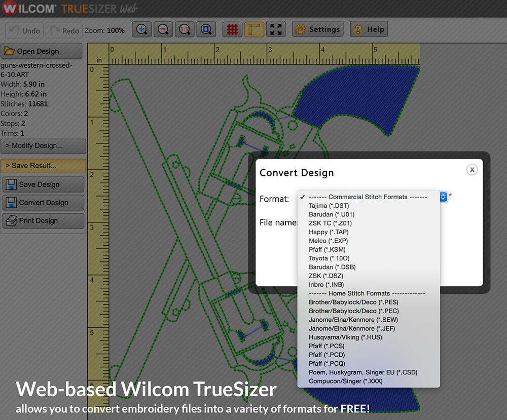Open Settings with the gear button
This screenshot has height=420, width=507.
tap(317, 29)
